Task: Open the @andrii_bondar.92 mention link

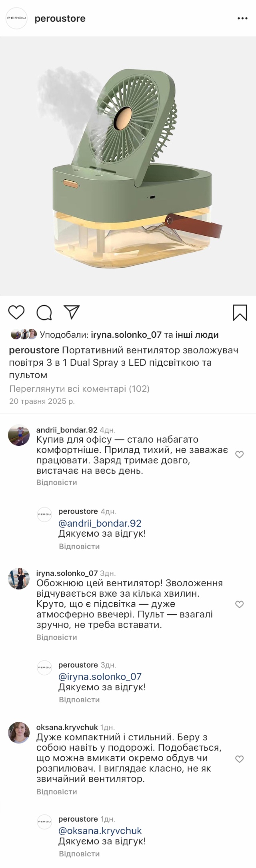Action: click(100, 523)
